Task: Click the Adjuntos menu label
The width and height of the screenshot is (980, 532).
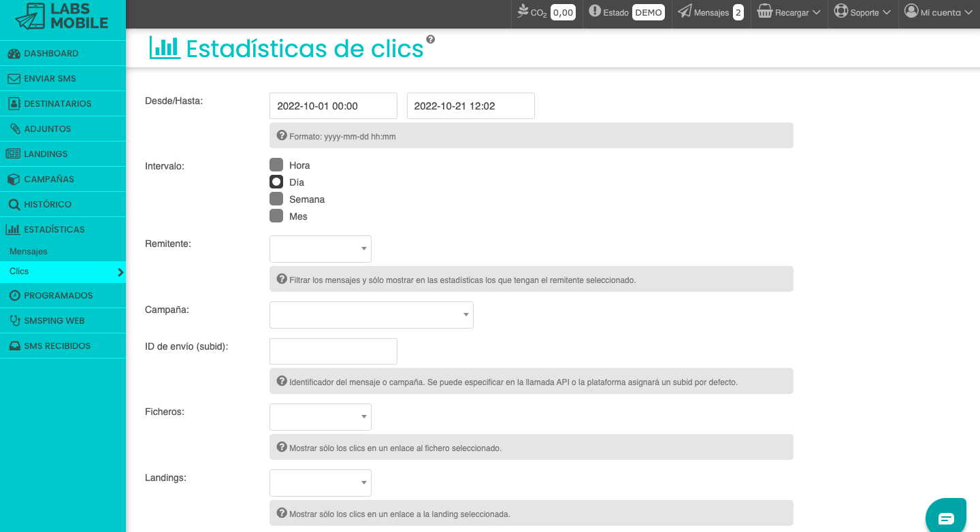Action: pos(48,129)
